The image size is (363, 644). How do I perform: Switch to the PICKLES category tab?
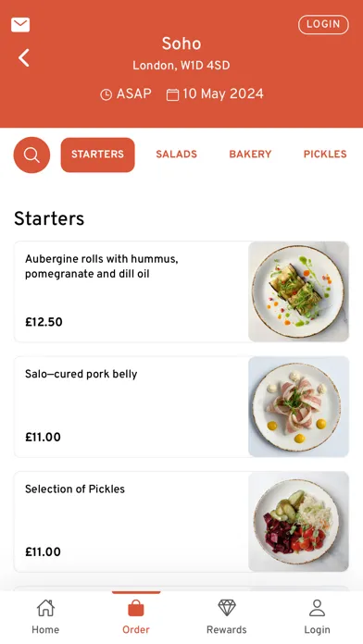pyautogui.click(x=325, y=154)
